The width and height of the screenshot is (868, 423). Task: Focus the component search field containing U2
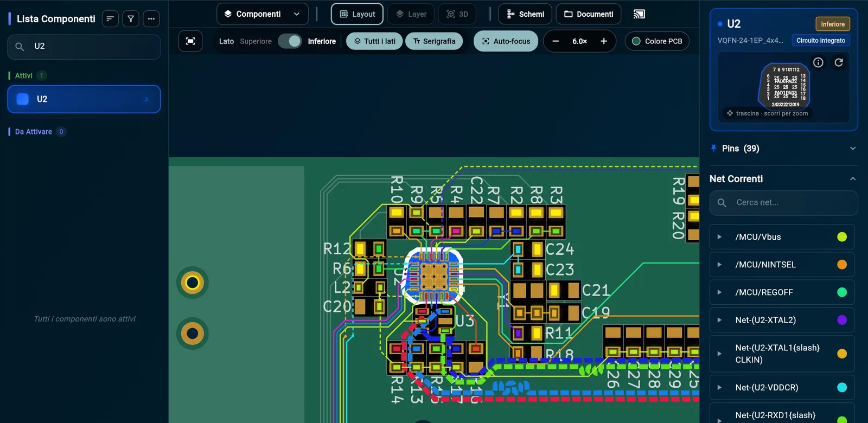[84, 47]
